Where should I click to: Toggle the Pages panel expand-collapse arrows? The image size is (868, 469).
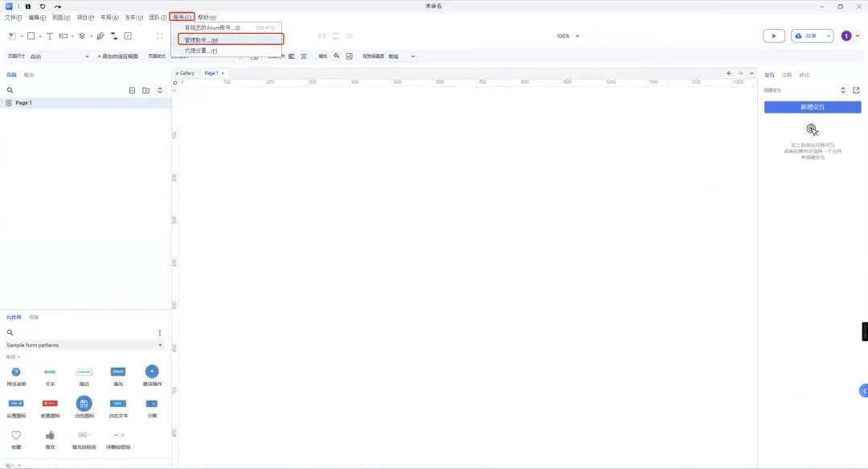tap(160, 90)
